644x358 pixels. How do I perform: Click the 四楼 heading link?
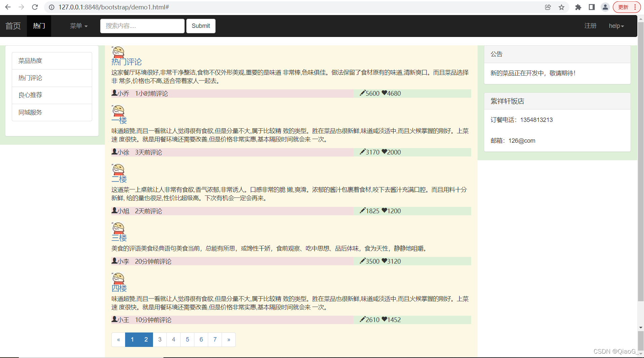[x=119, y=288]
